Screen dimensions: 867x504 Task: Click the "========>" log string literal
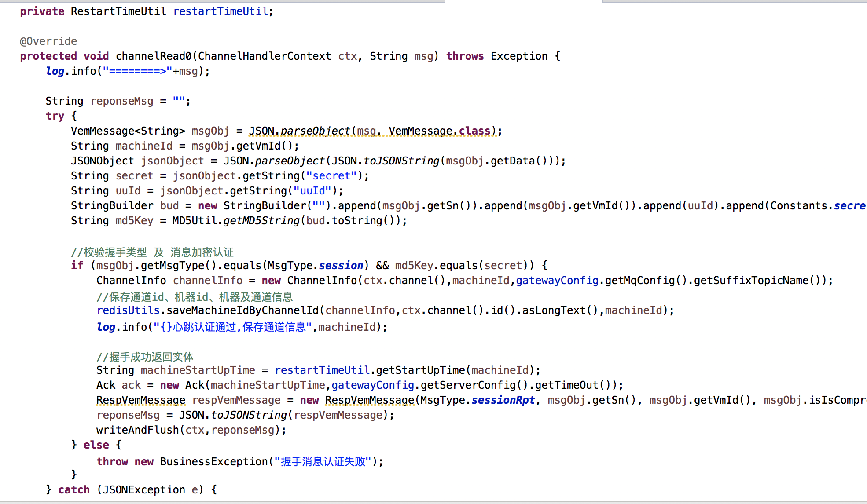point(137,71)
